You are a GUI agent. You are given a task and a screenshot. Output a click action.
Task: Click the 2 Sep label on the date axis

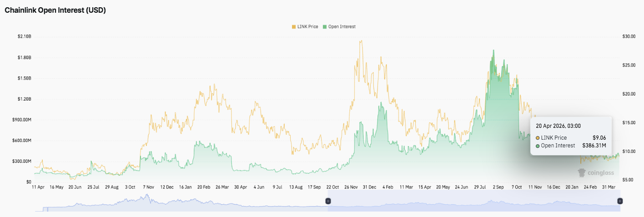tap(498, 187)
